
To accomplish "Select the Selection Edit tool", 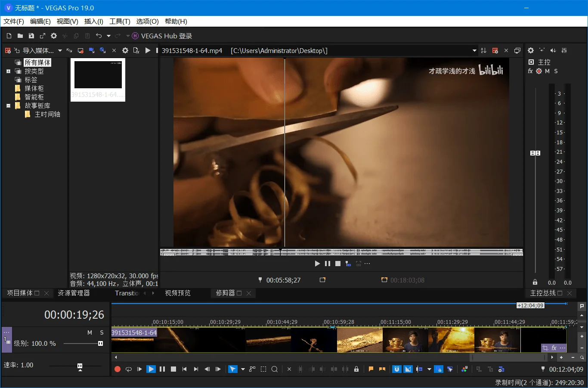I will tap(263, 369).
